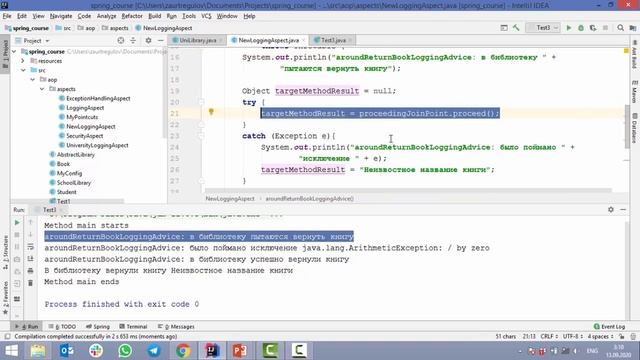640x360 pixels.
Task: Open Google Chrome from taskbar
Action: tap(183, 351)
